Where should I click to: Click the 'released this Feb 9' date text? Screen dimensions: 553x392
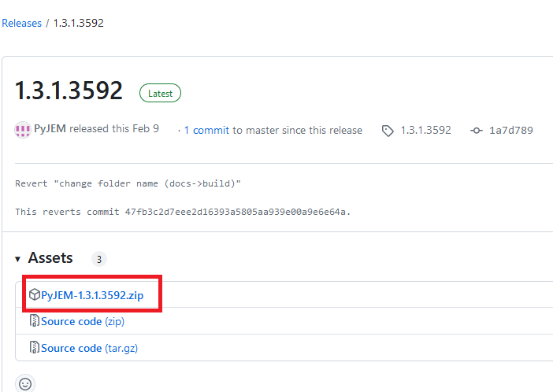click(x=114, y=128)
